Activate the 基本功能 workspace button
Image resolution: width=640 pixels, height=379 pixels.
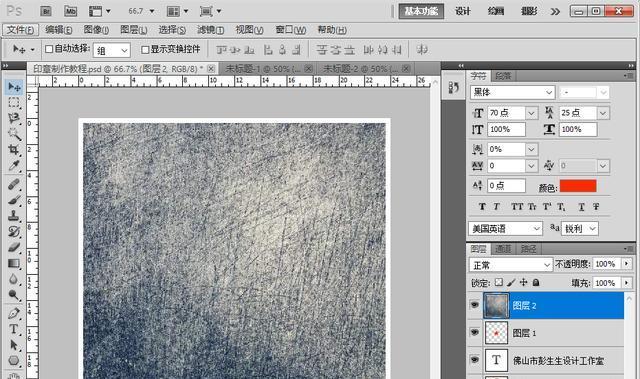point(421,11)
